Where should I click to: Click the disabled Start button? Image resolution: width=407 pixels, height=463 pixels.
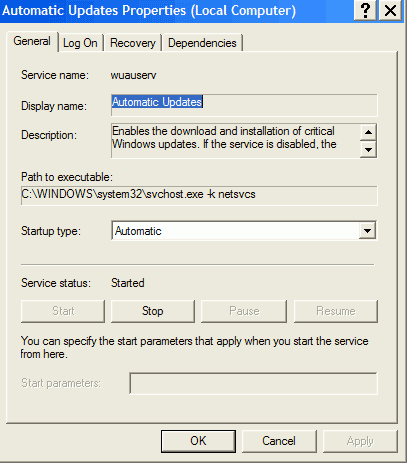63,311
